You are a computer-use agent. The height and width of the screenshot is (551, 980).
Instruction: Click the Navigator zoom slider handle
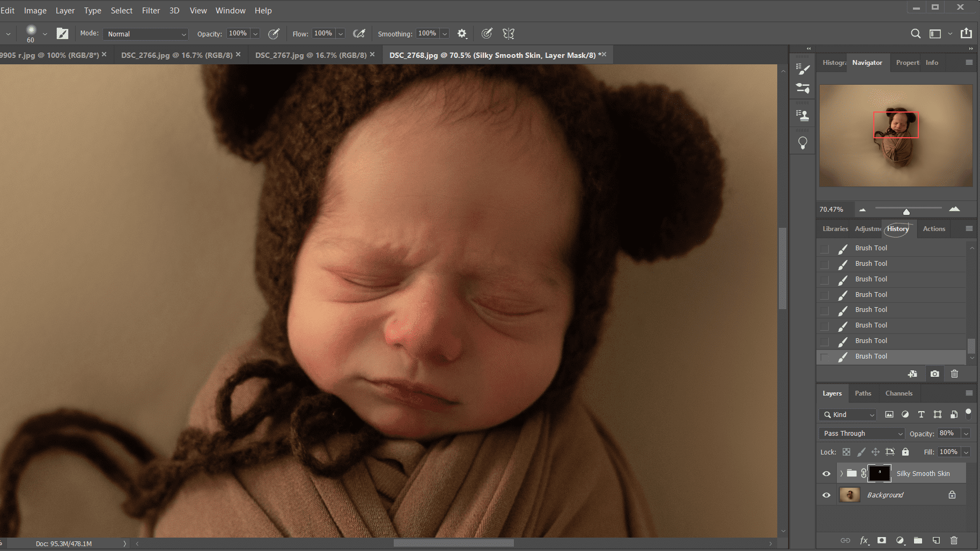(x=906, y=211)
